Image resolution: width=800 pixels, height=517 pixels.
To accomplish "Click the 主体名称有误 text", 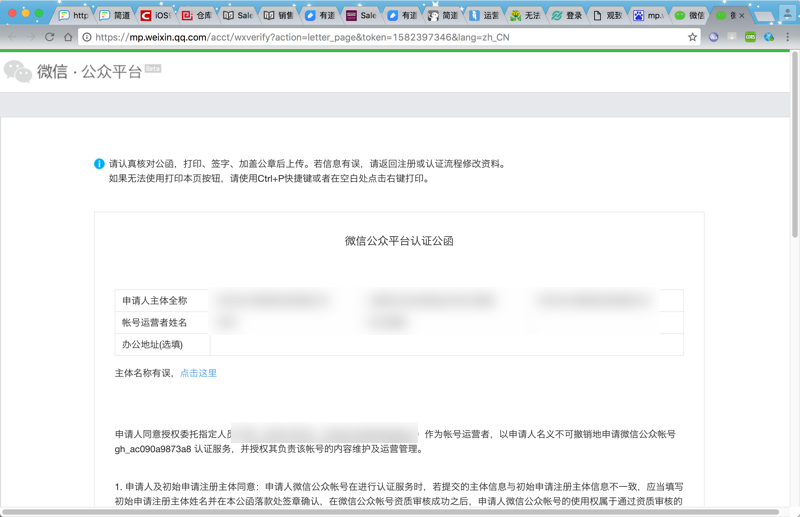I will 143,373.
